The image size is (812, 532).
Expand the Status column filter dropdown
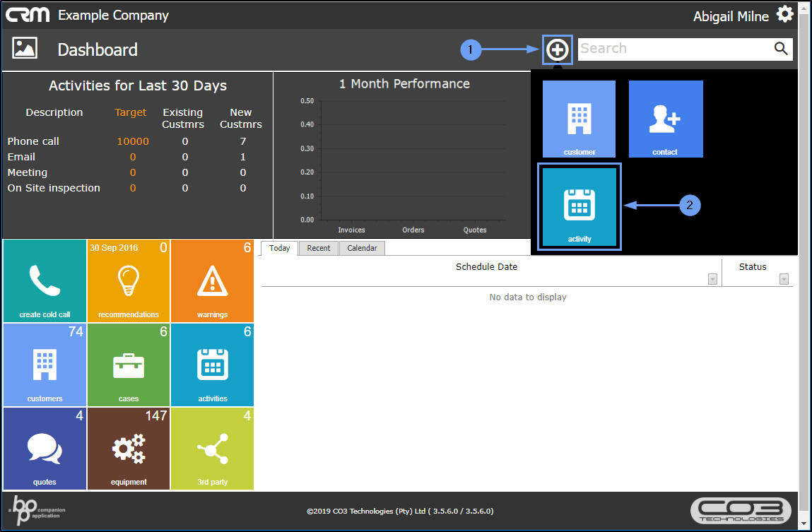(x=784, y=280)
